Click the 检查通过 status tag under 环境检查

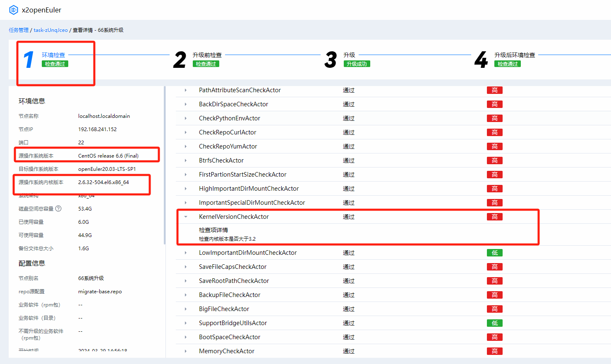[x=55, y=64]
